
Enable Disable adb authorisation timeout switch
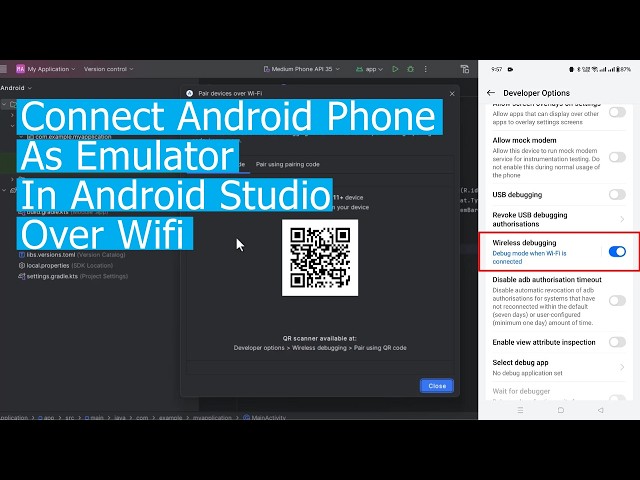(617, 301)
